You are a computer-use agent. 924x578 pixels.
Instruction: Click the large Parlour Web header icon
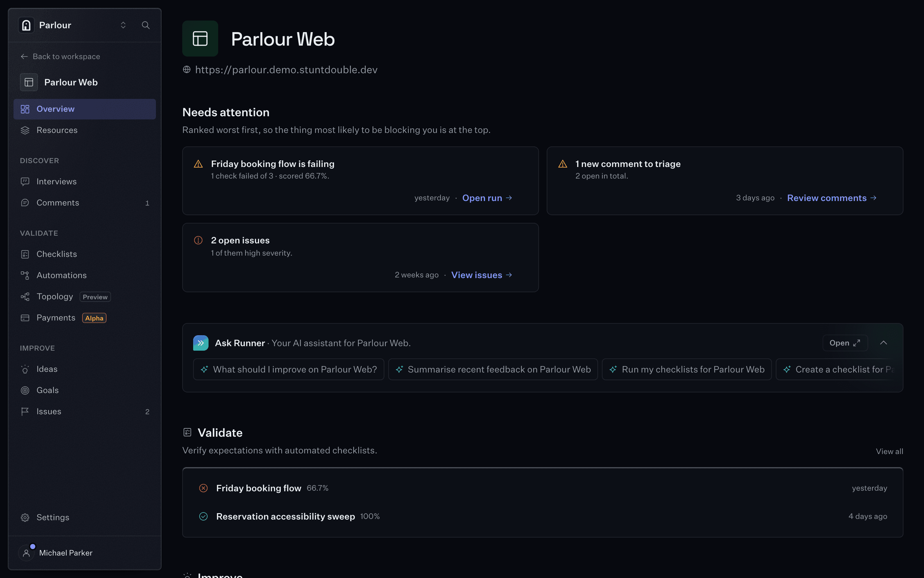pos(200,39)
